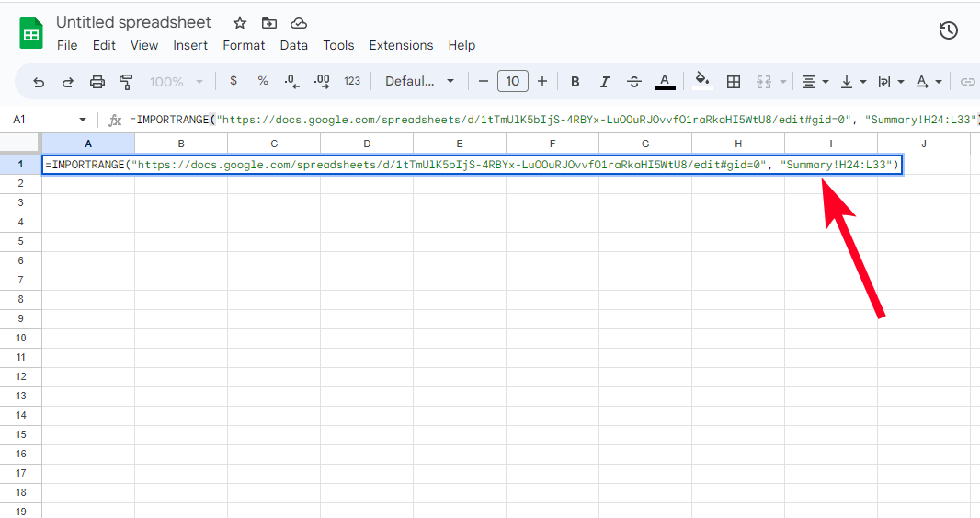Select column H header
980x518 pixels.
coord(738,144)
